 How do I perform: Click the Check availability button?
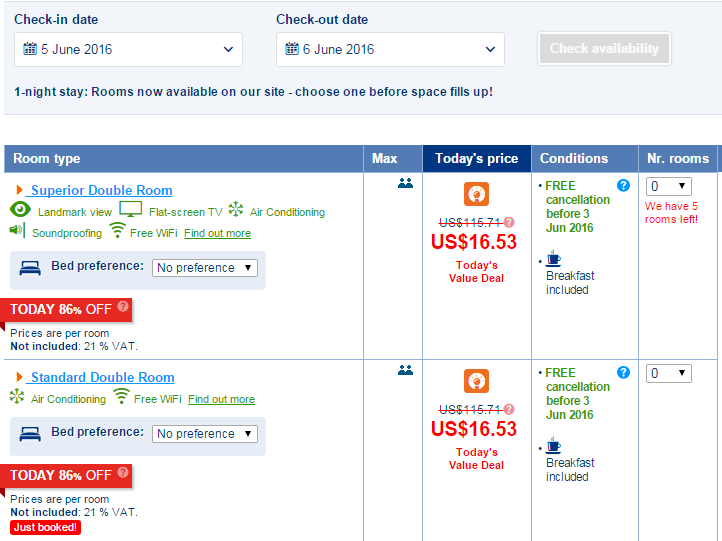click(604, 48)
